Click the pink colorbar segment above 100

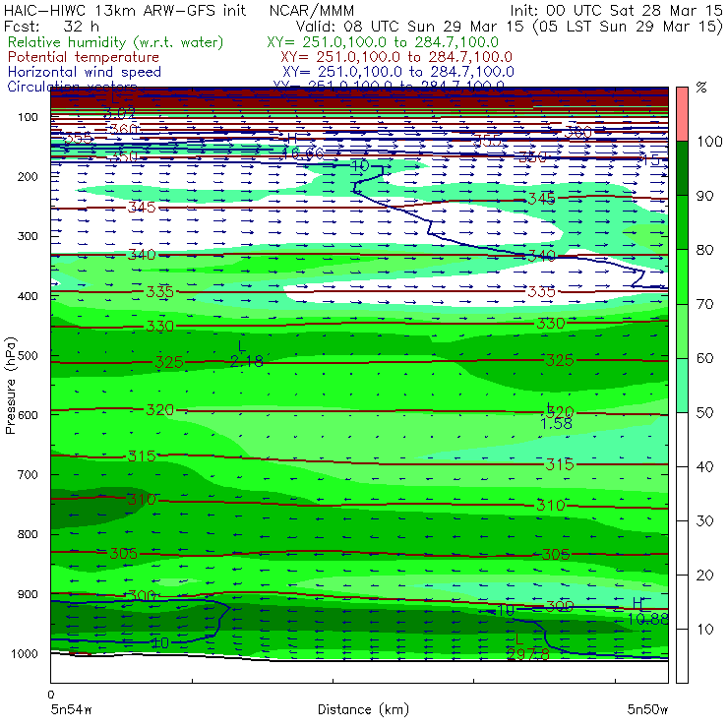click(682, 114)
